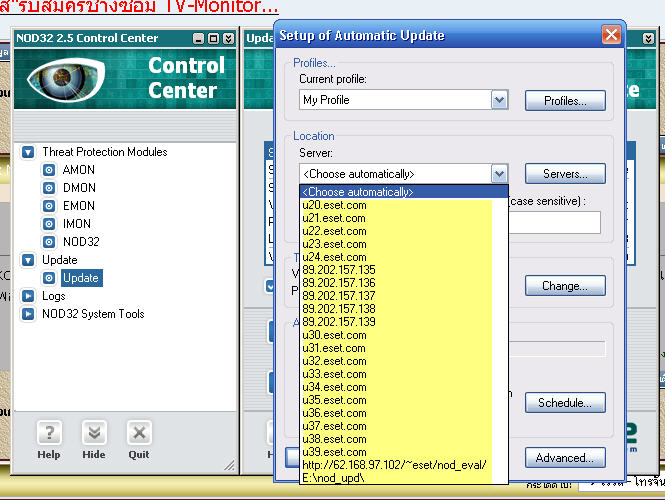Open the Current profile dropdown arrow

coord(500,100)
